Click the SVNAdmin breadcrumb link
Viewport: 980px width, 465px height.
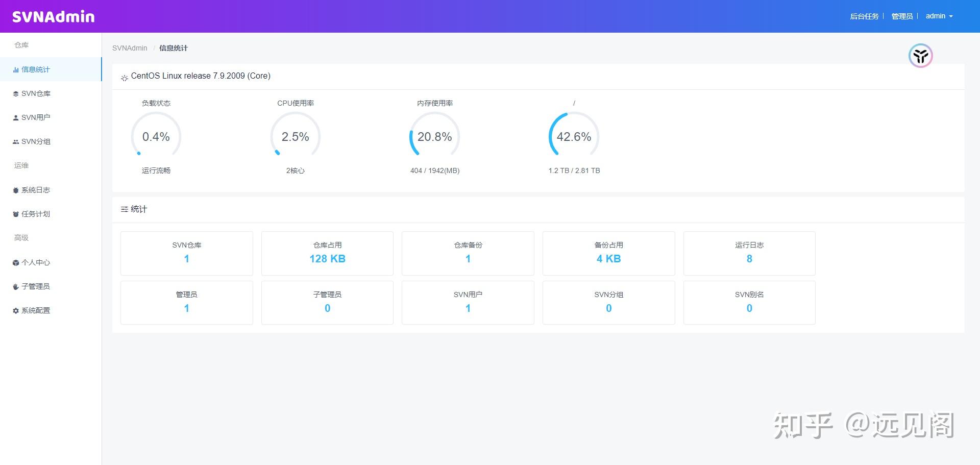click(129, 47)
